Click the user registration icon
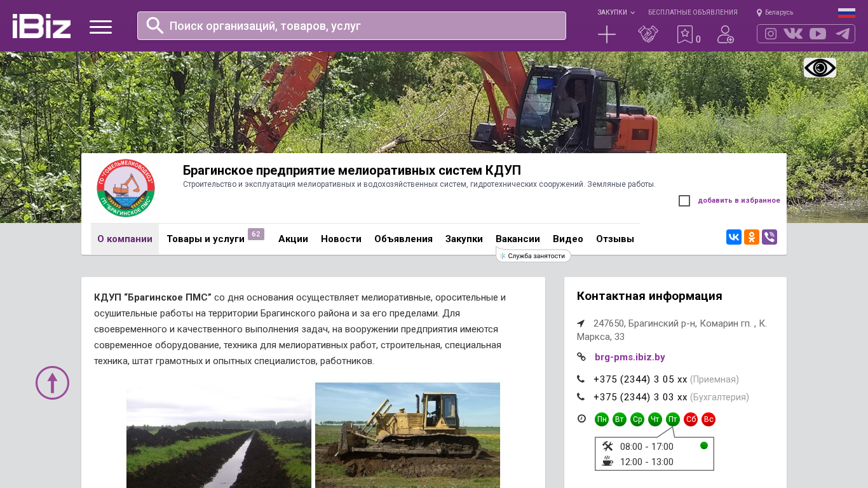Viewport: 868px width, 488px height. click(x=726, y=34)
